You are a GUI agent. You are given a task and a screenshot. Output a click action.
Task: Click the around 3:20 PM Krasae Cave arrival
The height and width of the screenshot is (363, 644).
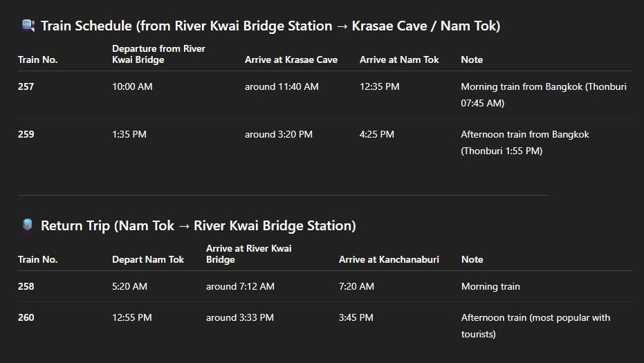tap(278, 134)
